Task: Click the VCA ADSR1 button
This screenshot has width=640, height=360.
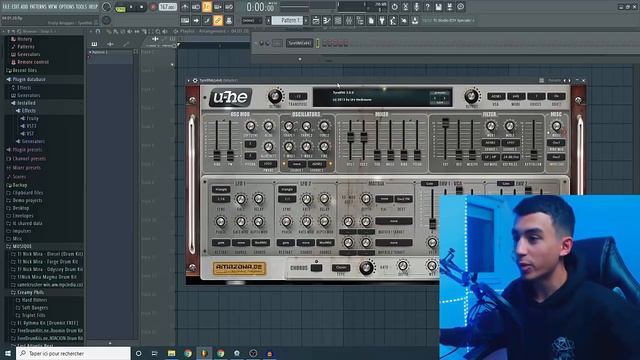Action: 496,96
